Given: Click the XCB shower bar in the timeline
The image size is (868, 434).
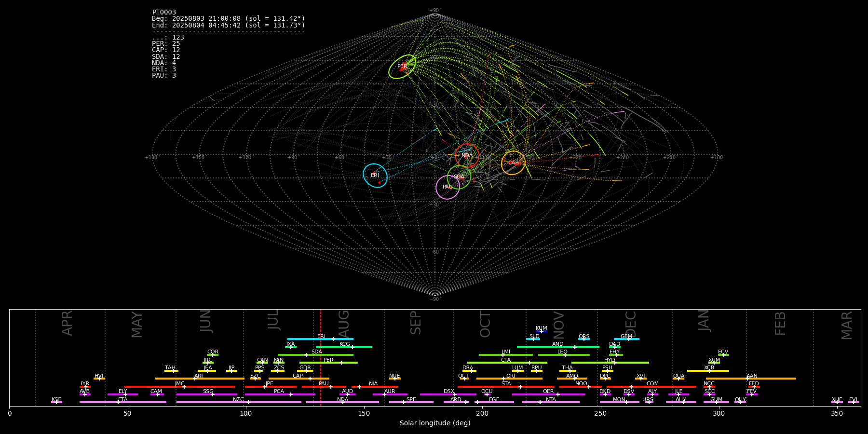Looking at the screenshot, I should pyautogui.click(x=708, y=371).
